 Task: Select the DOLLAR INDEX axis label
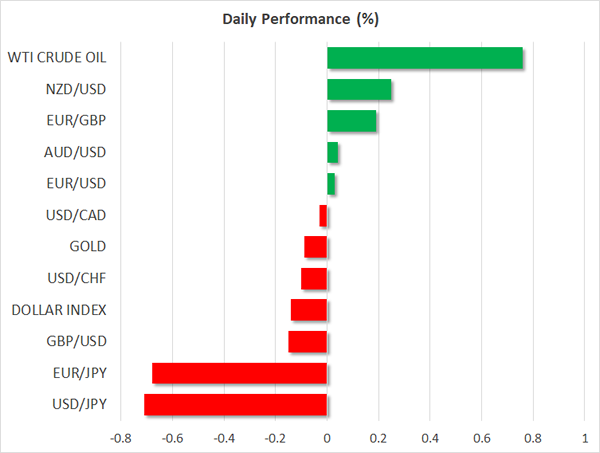59,310
